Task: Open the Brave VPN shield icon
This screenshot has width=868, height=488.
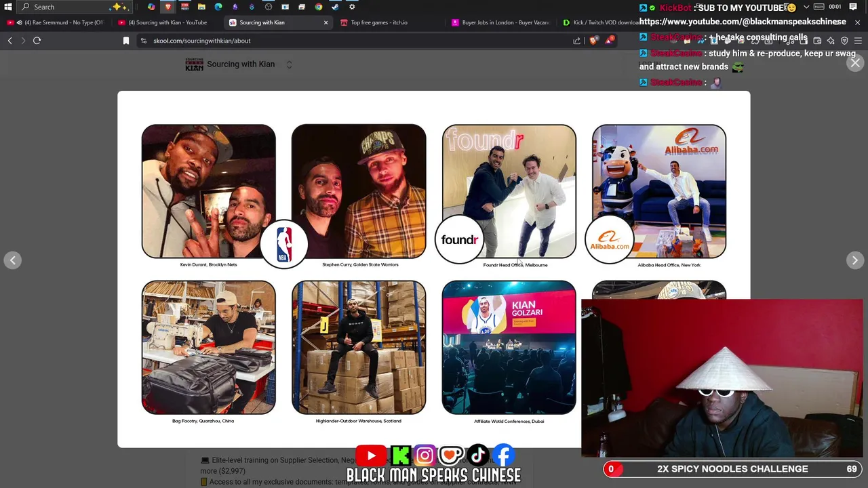Action: [x=844, y=41]
